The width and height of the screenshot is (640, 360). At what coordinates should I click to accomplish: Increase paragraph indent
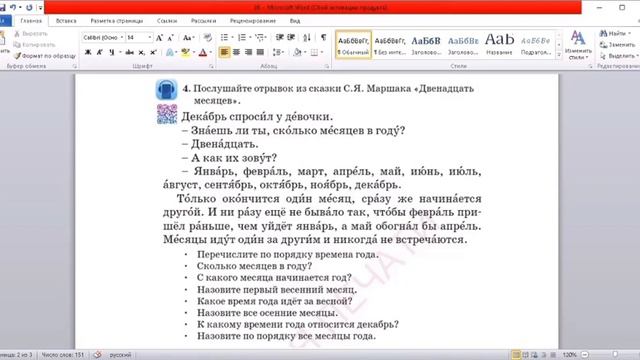coord(291,38)
